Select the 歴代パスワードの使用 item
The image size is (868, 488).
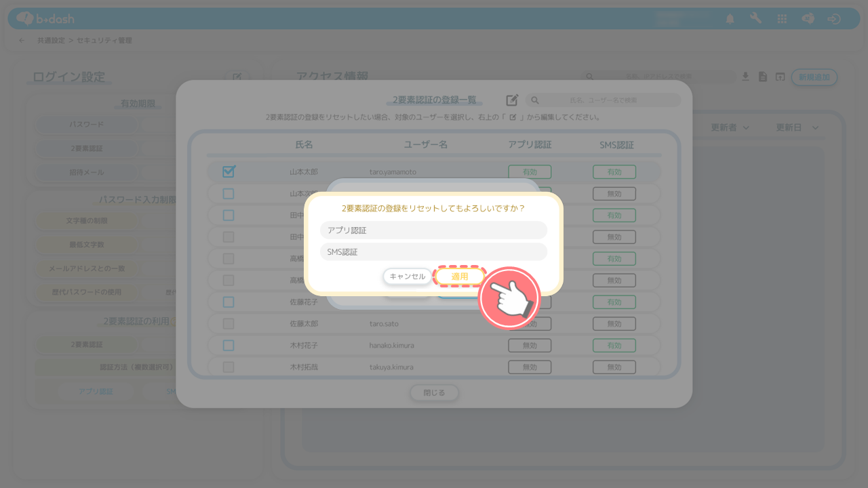click(x=87, y=292)
